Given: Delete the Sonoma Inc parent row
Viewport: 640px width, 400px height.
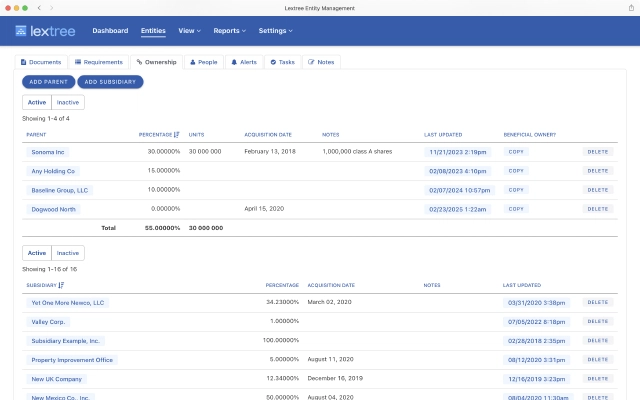Looking at the screenshot, I should pyautogui.click(x=598, y=152).
